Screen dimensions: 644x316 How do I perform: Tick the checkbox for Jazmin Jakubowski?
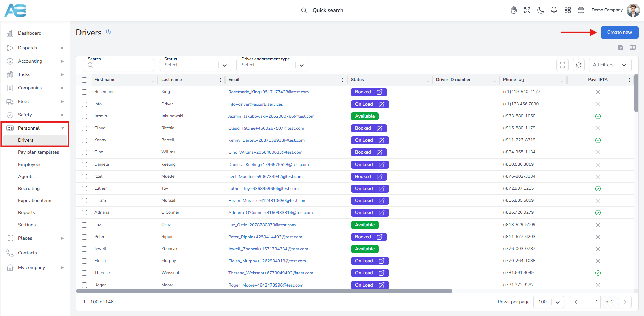[84, 116]
